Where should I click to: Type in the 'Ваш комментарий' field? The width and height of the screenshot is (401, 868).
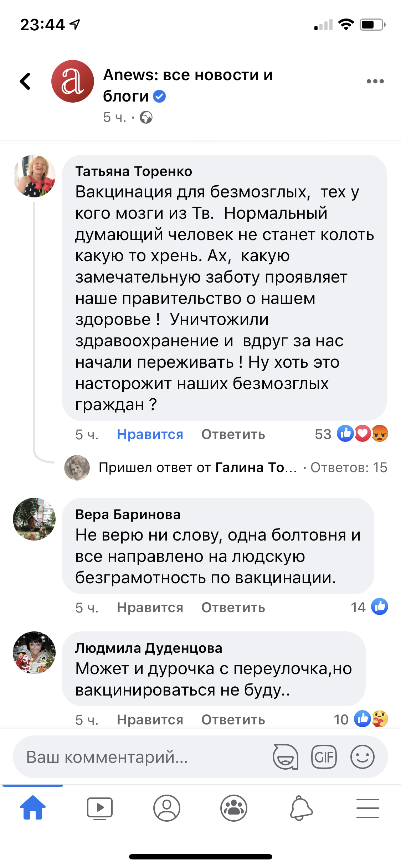[143, 757]
